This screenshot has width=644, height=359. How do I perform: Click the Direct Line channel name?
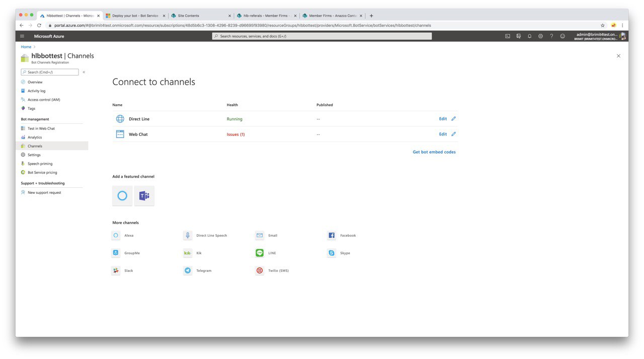[139, 119]
